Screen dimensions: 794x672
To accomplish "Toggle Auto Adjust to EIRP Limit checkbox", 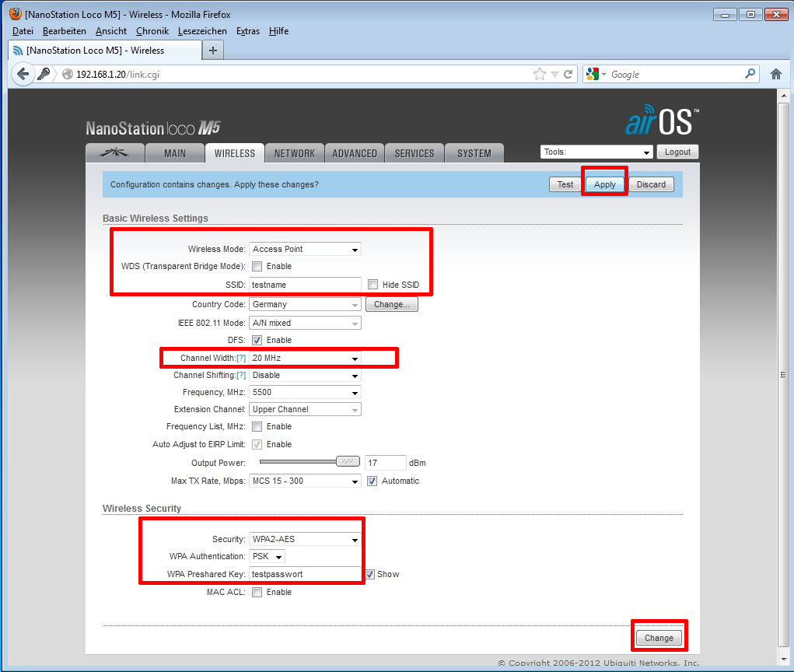I will 257,444.
